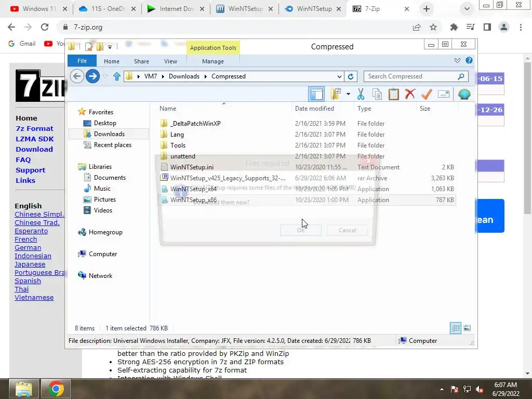The image size is (532, 399).
Task: Open the Quick Access Toolbar customize dropdown
Action: pos(110,47)
